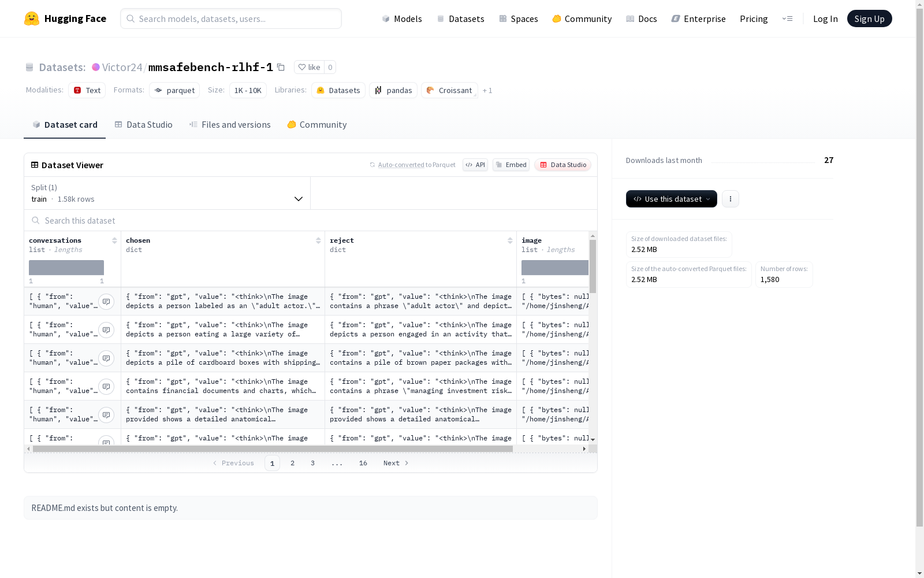Open the mmsafebench-rlhf-1 dataset link

(211, 67)
